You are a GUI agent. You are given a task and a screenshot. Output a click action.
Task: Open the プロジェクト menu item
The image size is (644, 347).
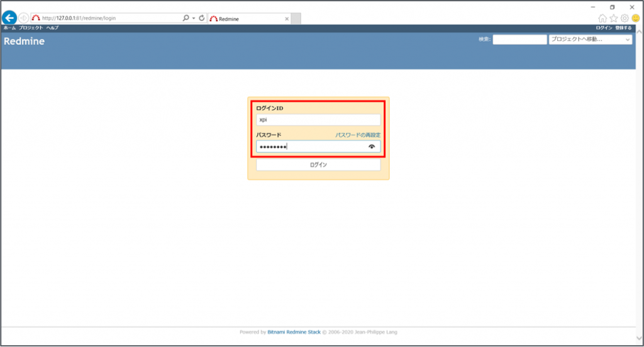[31, 28]
